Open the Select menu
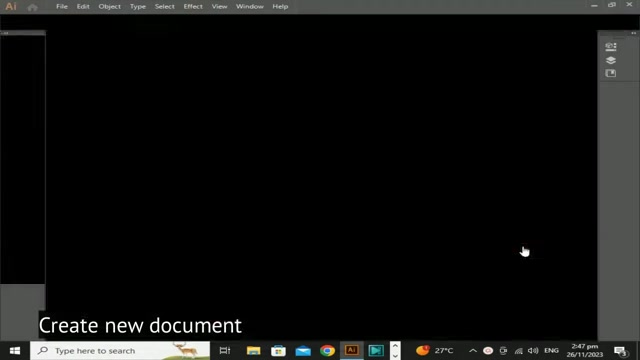This screenshot has width=640, height=360. click(164, 7)
